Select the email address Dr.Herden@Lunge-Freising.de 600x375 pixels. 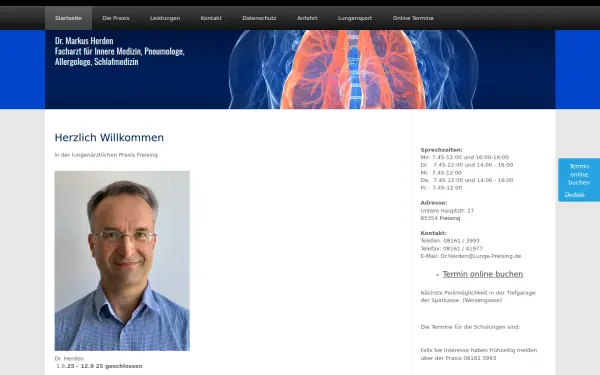(481, 256)
